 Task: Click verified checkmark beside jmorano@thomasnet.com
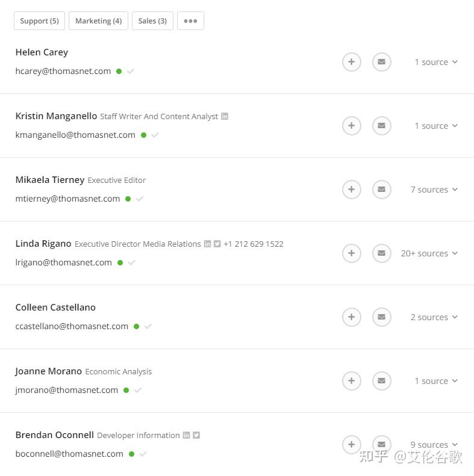138,390
